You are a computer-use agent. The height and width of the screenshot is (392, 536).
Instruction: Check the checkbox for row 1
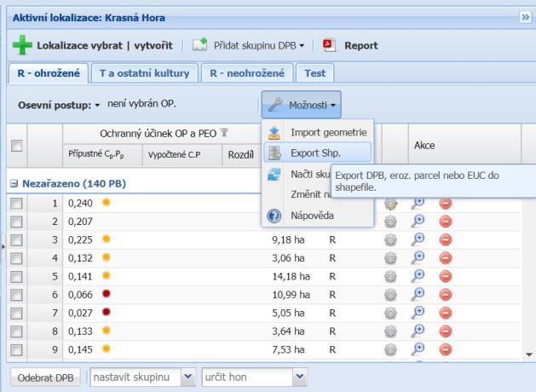(16, 204)
